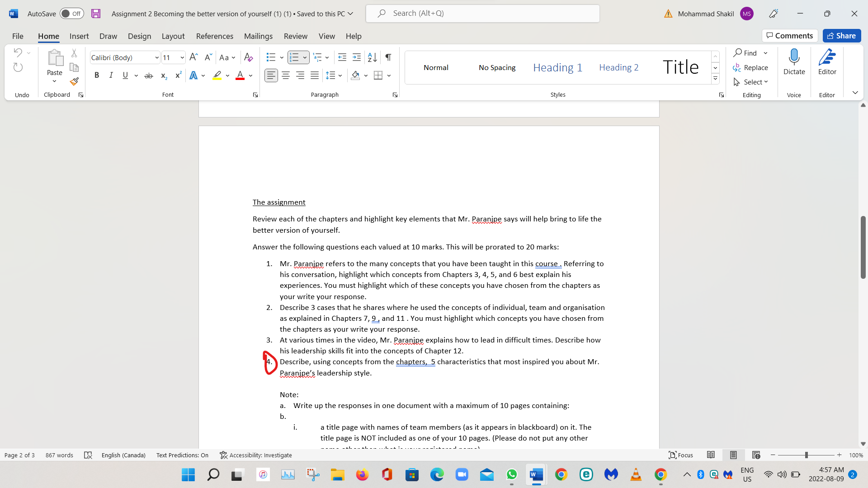This screenshot has width=868, height=488.
Task: Click the Strikethrough icon
Action: click(x=149, y=75)
